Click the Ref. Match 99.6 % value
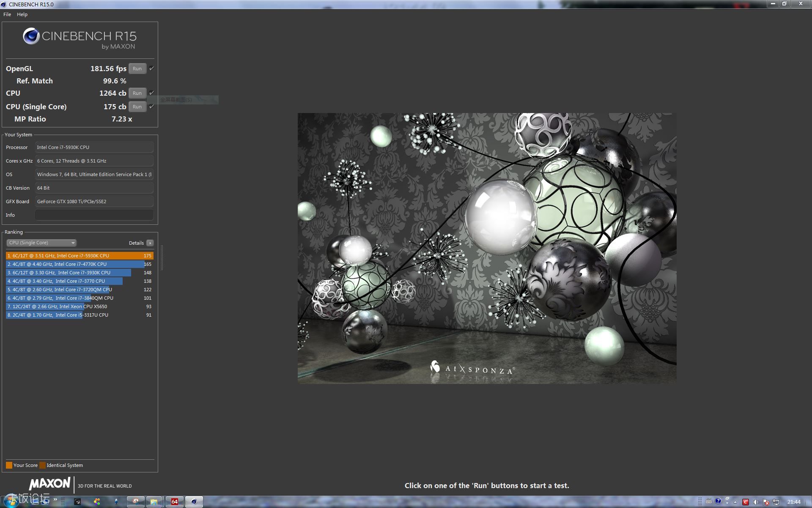The image size is (812, 508). pyautogui.click(x=115, y=81)
